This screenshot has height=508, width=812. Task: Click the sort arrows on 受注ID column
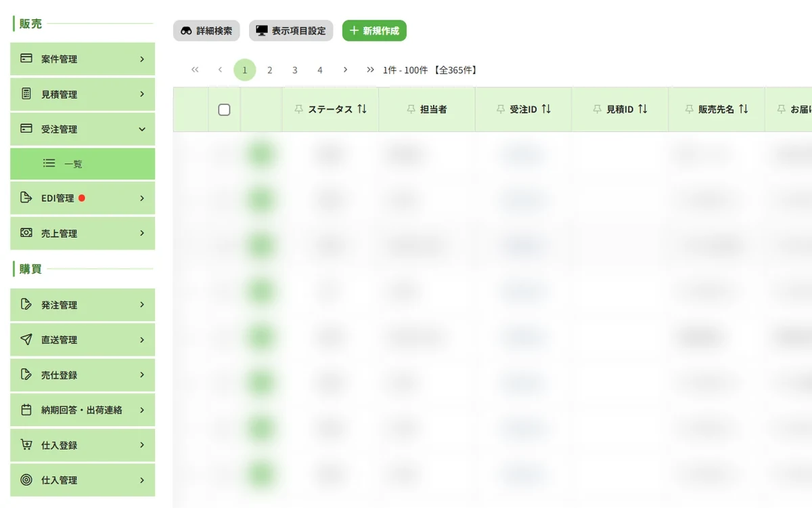546,109
